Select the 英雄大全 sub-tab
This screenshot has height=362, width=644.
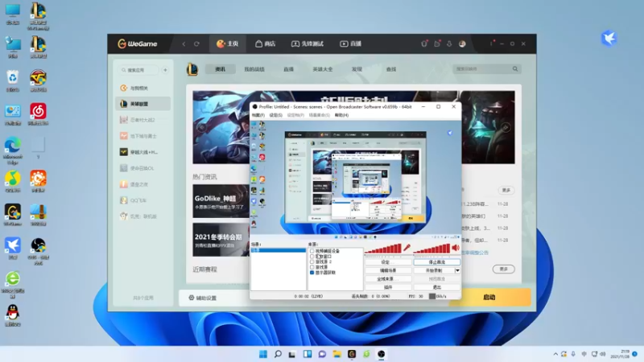323,69
